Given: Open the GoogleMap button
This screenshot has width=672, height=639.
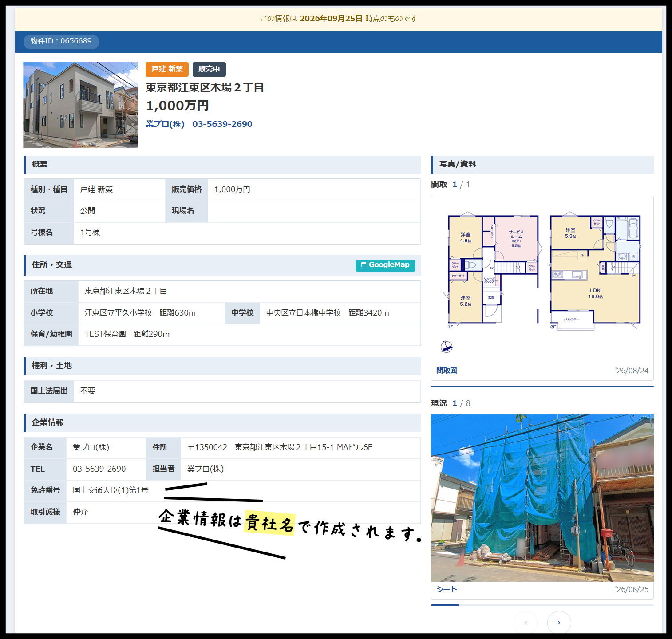Looking at the screenshot, I should pyautogui.click(x=385, y=265).
